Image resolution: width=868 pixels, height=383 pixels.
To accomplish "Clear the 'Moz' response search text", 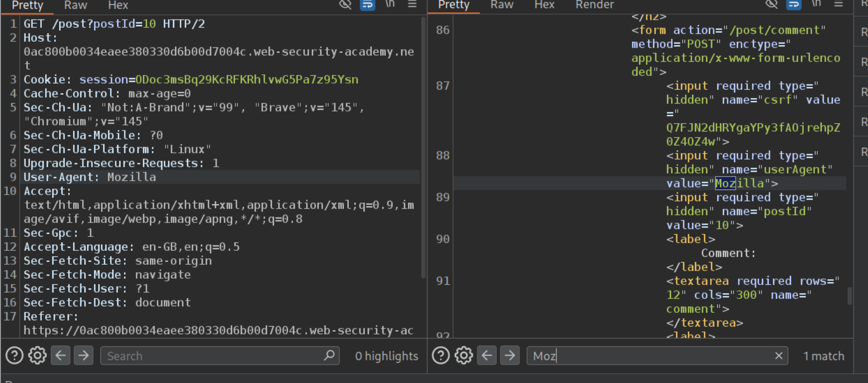I will click(779, 356).
